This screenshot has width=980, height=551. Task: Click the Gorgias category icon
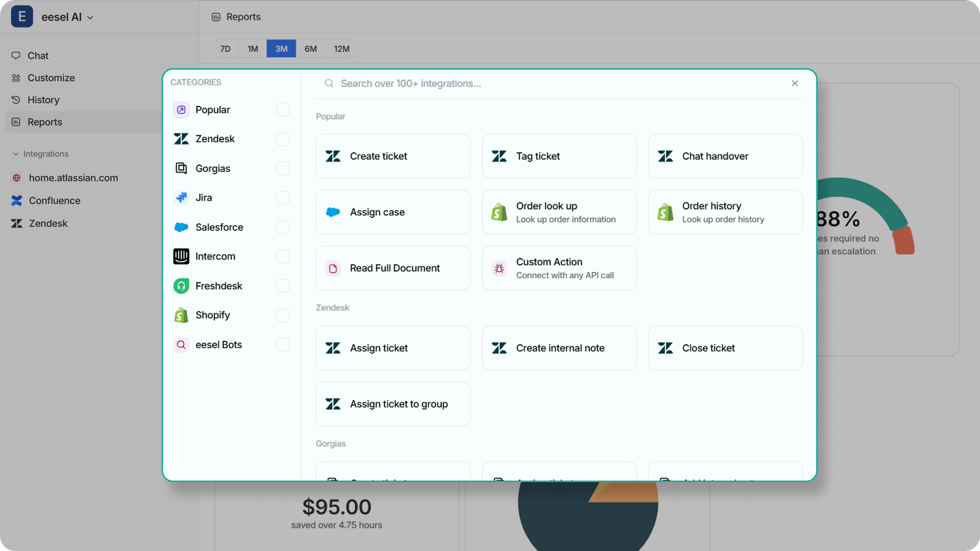point(181,169)
